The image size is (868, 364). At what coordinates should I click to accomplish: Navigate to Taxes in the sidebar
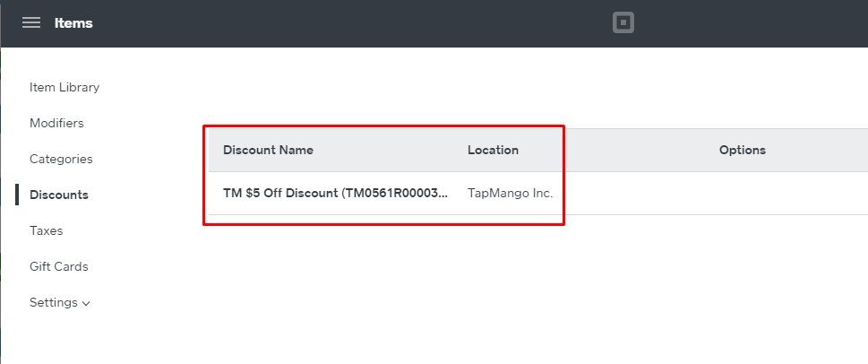(x=46, y=230)
